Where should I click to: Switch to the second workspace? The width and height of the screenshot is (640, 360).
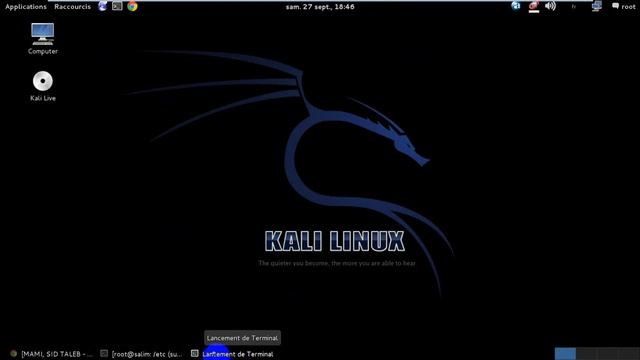point(587,353)
